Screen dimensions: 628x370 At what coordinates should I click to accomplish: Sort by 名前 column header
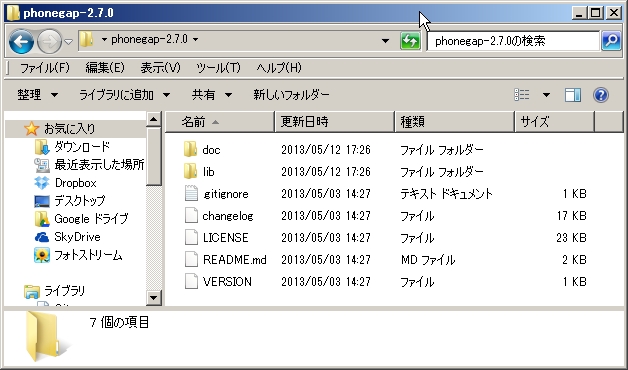pyautogui.click(x=220, y=122)
